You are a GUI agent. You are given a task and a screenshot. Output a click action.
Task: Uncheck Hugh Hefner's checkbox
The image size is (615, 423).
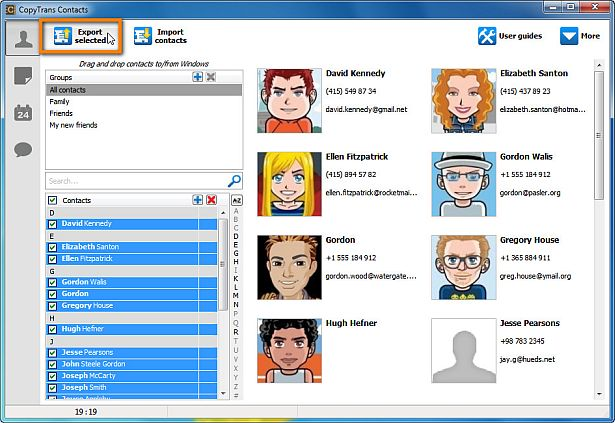coord(53,328)
